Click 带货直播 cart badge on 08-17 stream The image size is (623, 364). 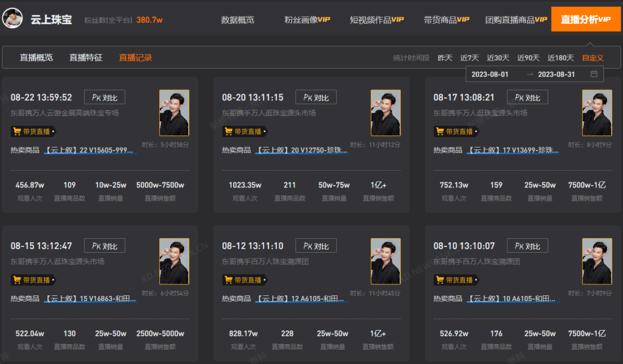(x=456, y=131)
